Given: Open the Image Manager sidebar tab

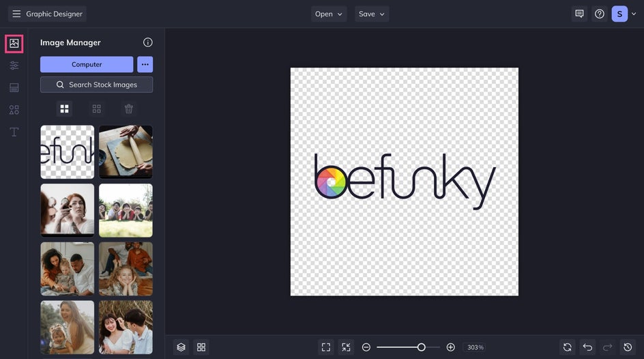Looking at the screenshot, I should [14, 44].
